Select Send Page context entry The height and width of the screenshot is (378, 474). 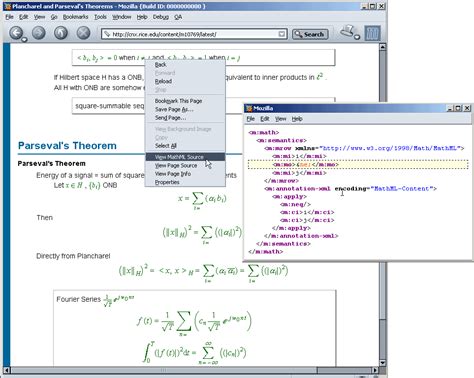tap(185, 118)
